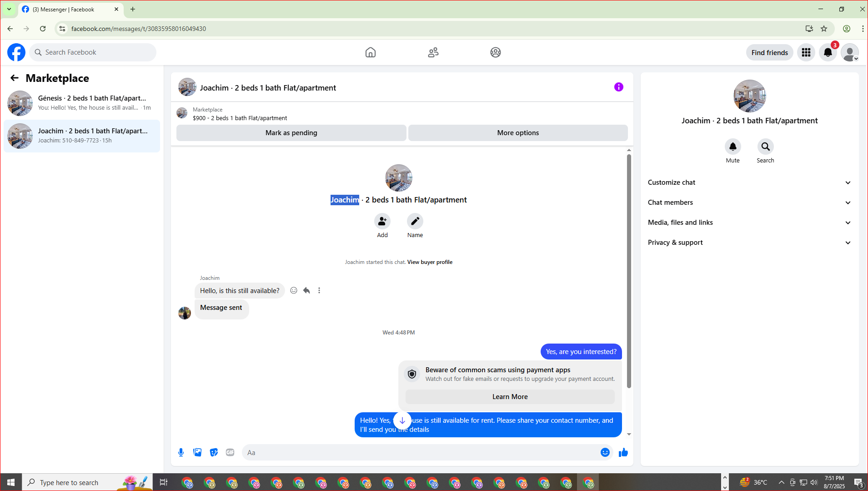This screenshot has width=868, height=491.
Task: Expand Customize chat section
Action: tap(749, 182)
